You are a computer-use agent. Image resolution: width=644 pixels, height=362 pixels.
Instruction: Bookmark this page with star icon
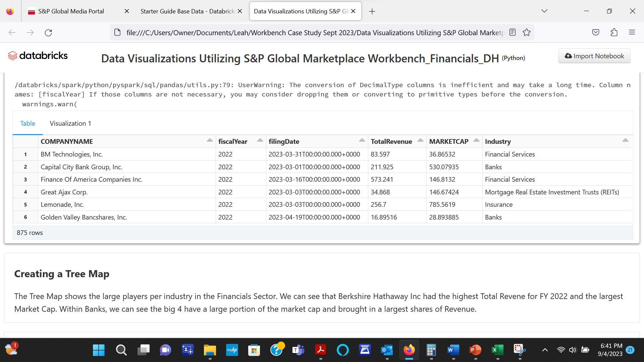(x=527, y=33)
